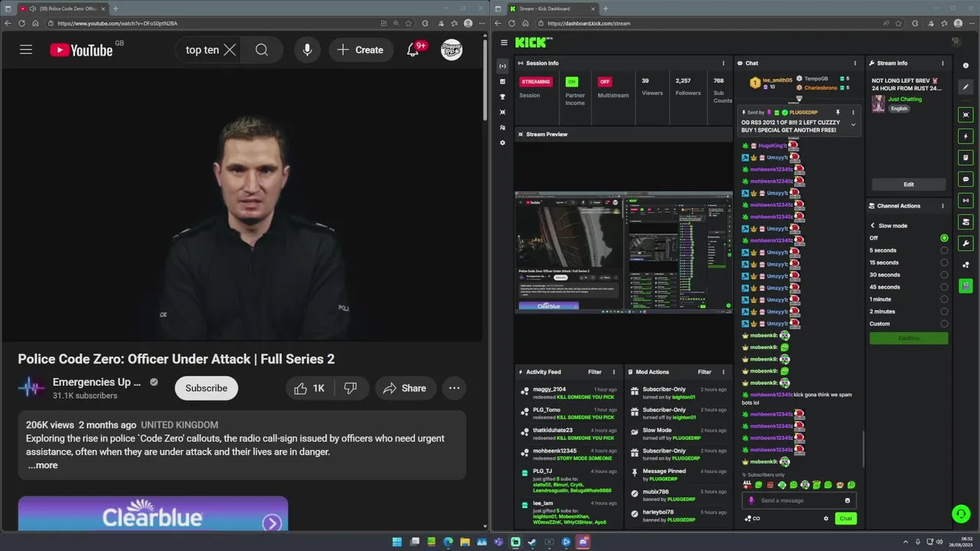This screenshot has width=980, height=551.
Task: Click the Send a message input field
Action: [799, 500]
